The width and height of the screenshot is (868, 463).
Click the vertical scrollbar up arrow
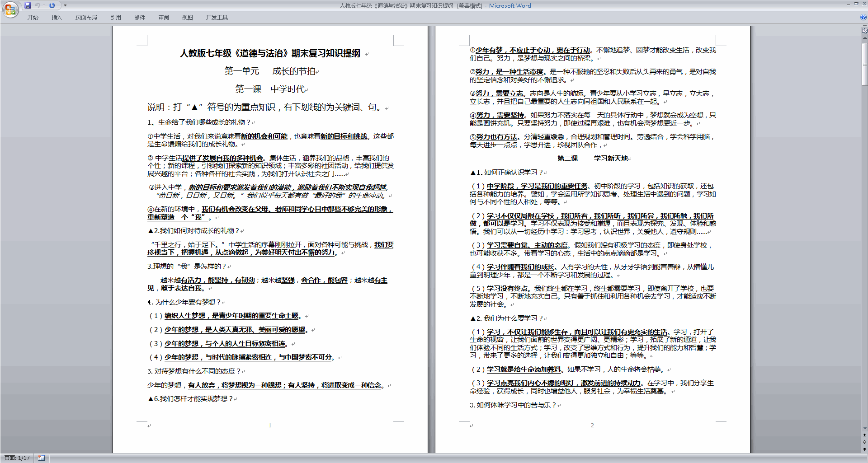click(864, 38)
